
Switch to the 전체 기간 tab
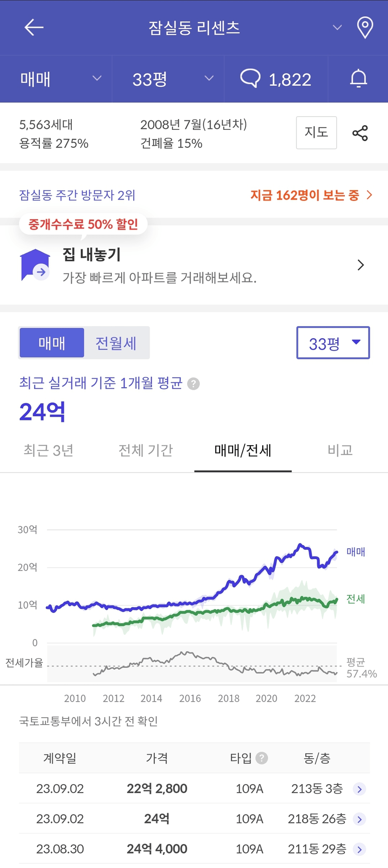[x=145, y=450]
